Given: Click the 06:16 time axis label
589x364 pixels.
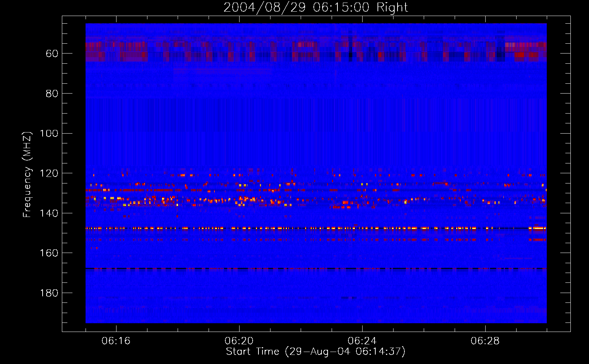Looking at the screenshot, I should coord(116,341).
